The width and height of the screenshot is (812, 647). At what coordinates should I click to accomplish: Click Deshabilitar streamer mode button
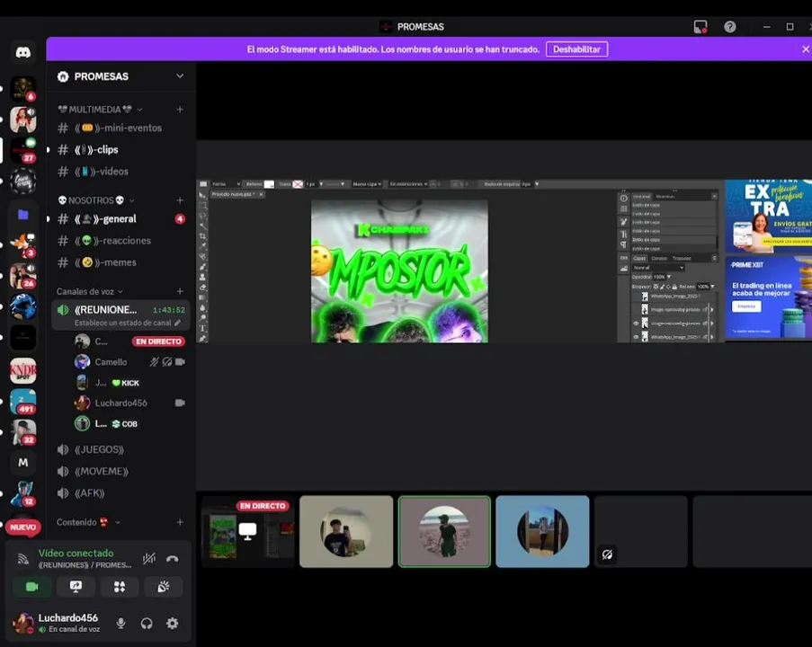pyautogui.click(x=576, y=49)
